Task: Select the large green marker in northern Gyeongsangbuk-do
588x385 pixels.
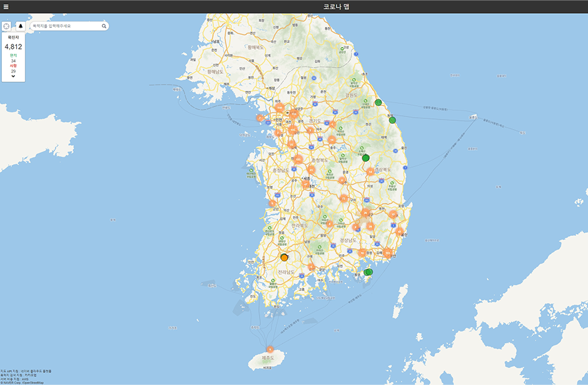Action: pos(366,158)
